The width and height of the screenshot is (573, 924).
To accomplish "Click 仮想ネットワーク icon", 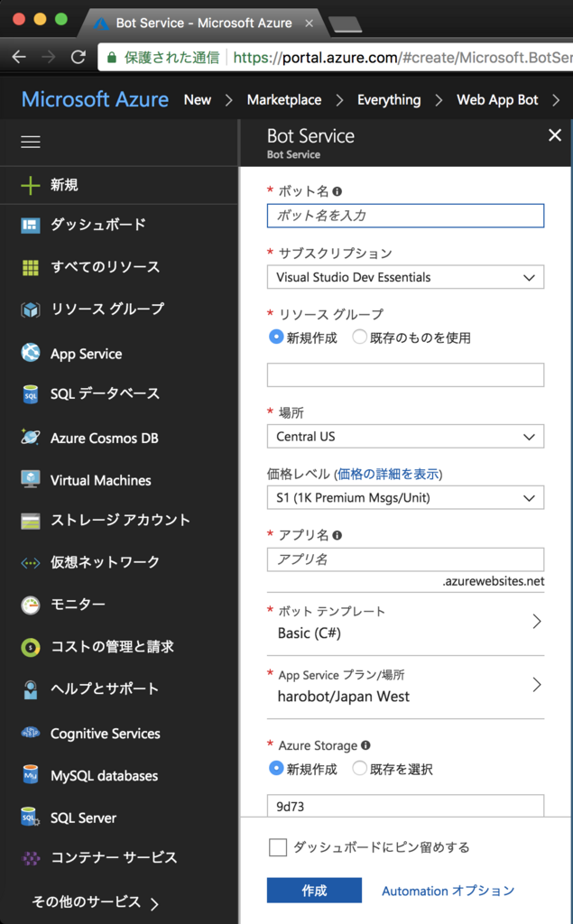I will pos(30,563).
